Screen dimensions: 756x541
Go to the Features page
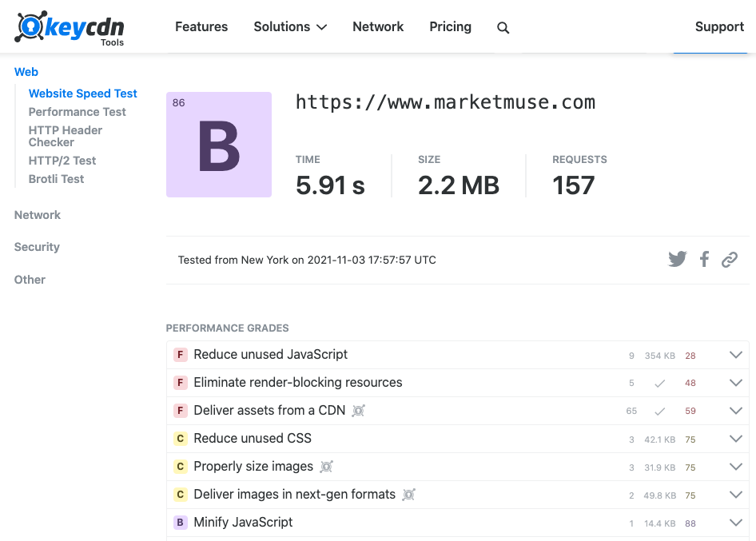tap(201, 27)
